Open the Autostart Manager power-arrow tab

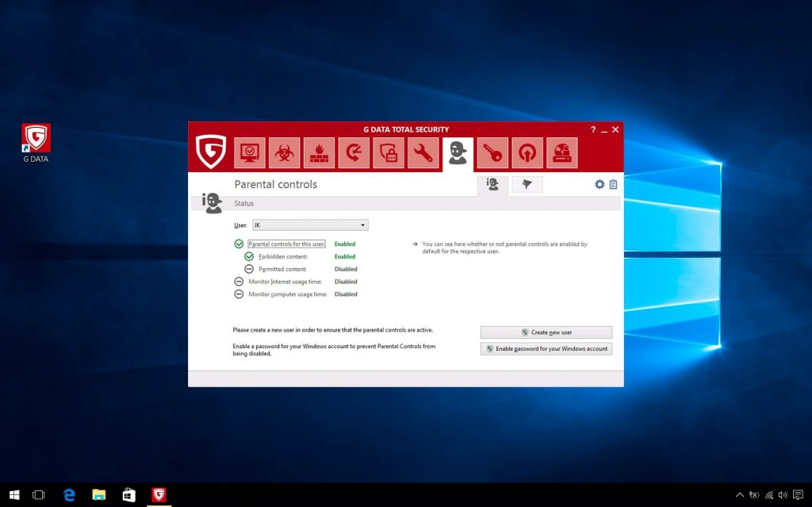click(527, 152)
